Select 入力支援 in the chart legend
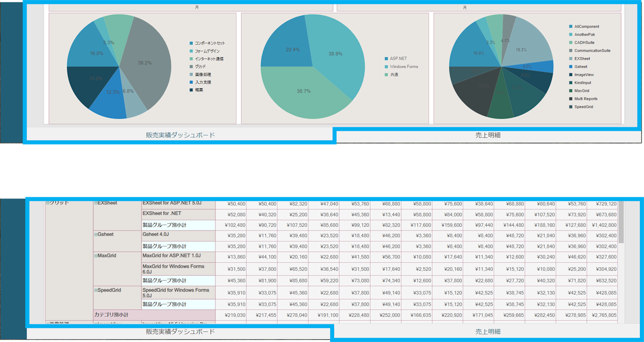 click(x=200, y=82)
